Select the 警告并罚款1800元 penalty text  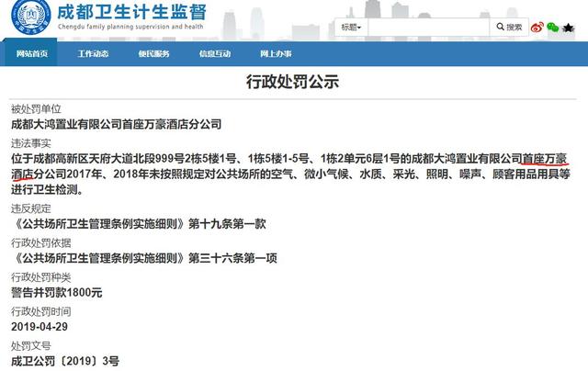click(x=57, y=292)
